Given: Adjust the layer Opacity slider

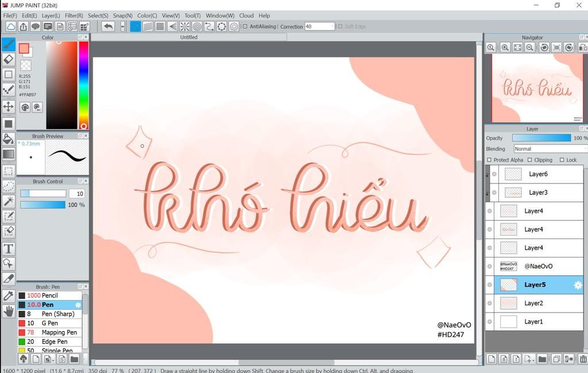Looking at the screenshot, I should [541, 138].
